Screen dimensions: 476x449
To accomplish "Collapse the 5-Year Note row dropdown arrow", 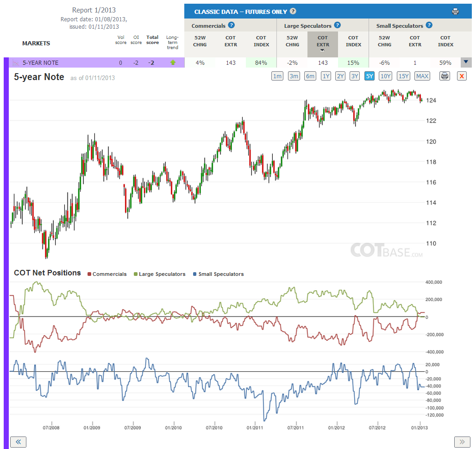I will coord(466,62).
